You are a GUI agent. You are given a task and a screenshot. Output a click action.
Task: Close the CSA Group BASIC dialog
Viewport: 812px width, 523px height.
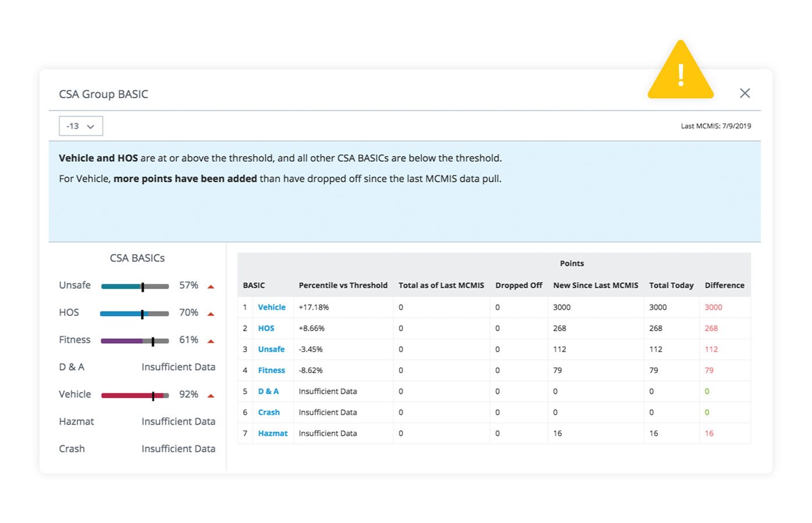[745, 93]
